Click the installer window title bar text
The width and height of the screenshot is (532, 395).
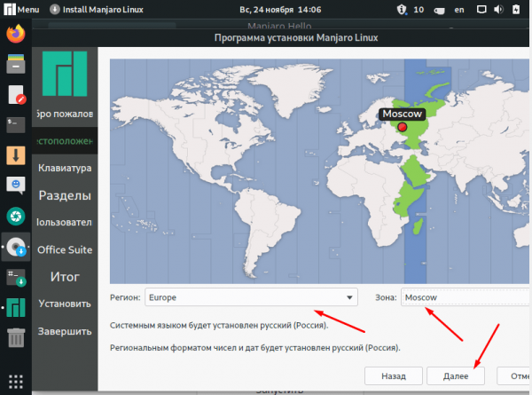[296, 37]
